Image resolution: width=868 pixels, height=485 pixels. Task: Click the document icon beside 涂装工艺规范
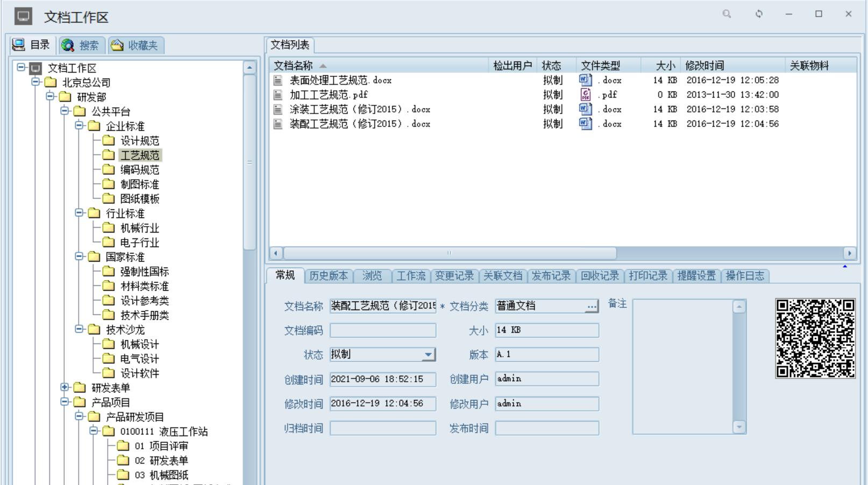(x=278, y=109)
